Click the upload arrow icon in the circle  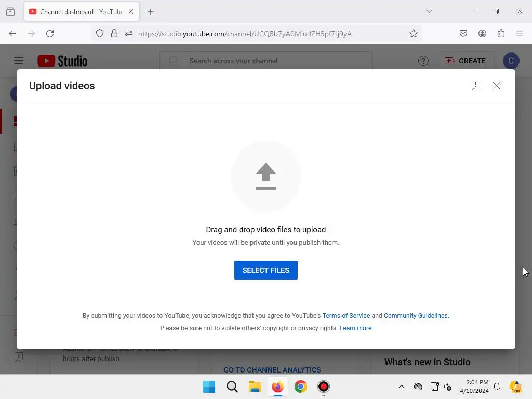coord(265,176)
